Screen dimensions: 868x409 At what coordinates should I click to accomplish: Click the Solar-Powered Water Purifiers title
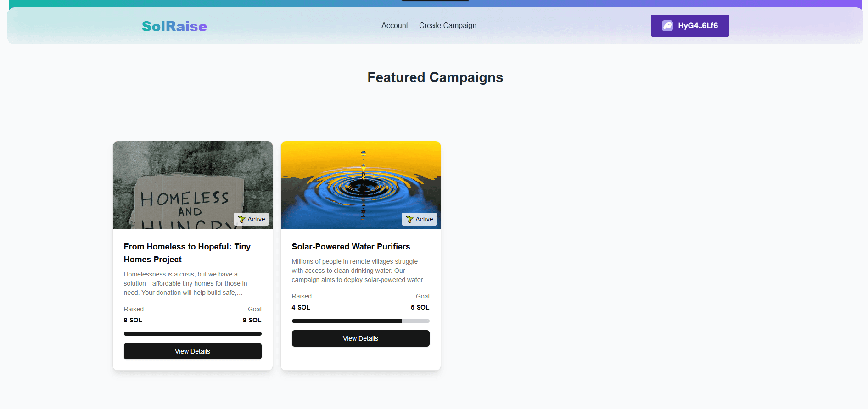coord(351,247)
